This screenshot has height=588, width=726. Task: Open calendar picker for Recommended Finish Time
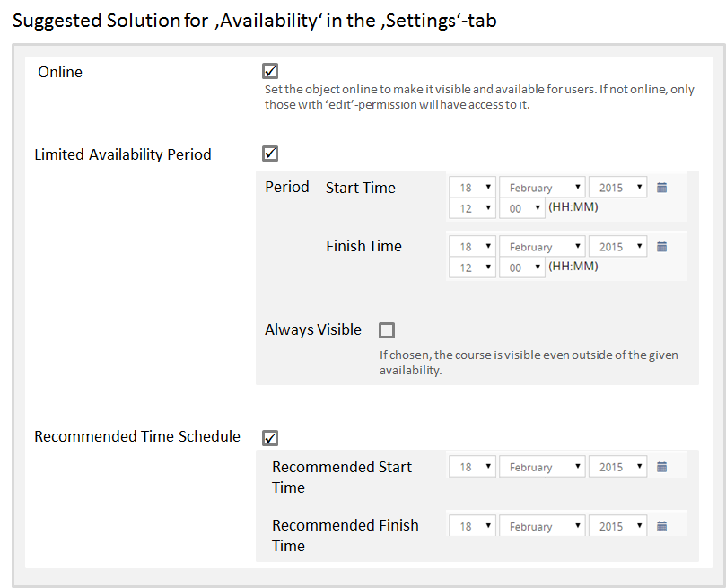coord(662,526)
